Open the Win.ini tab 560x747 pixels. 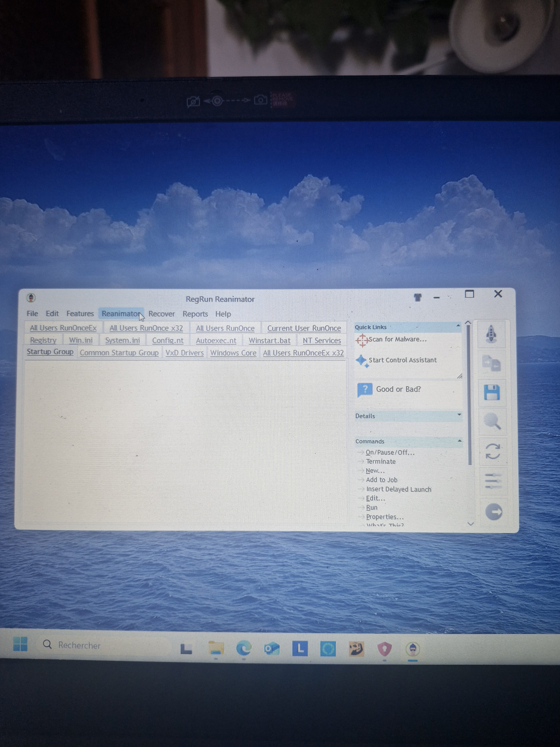(x=81, y=340)
